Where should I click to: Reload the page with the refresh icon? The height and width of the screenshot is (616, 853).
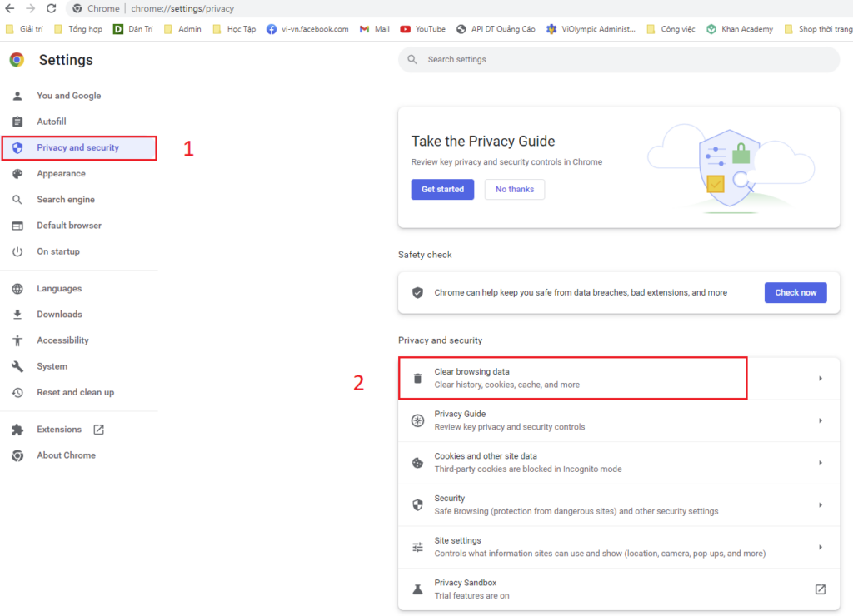click(x=51, y=8)
